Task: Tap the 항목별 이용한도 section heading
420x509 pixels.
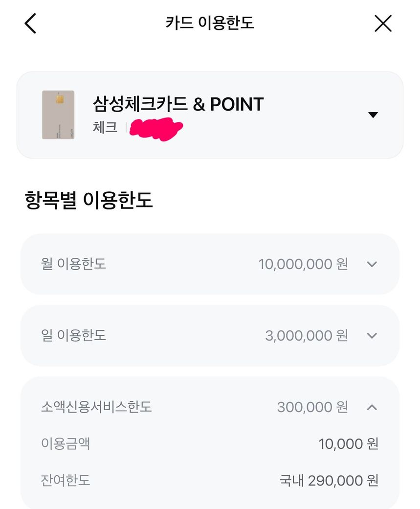Action: (88, 200)
